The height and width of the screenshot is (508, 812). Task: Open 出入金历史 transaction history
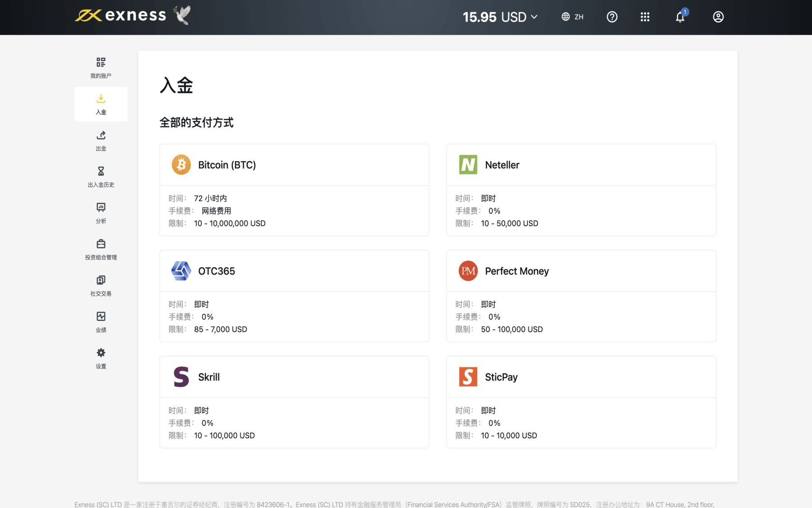point(101,177)
